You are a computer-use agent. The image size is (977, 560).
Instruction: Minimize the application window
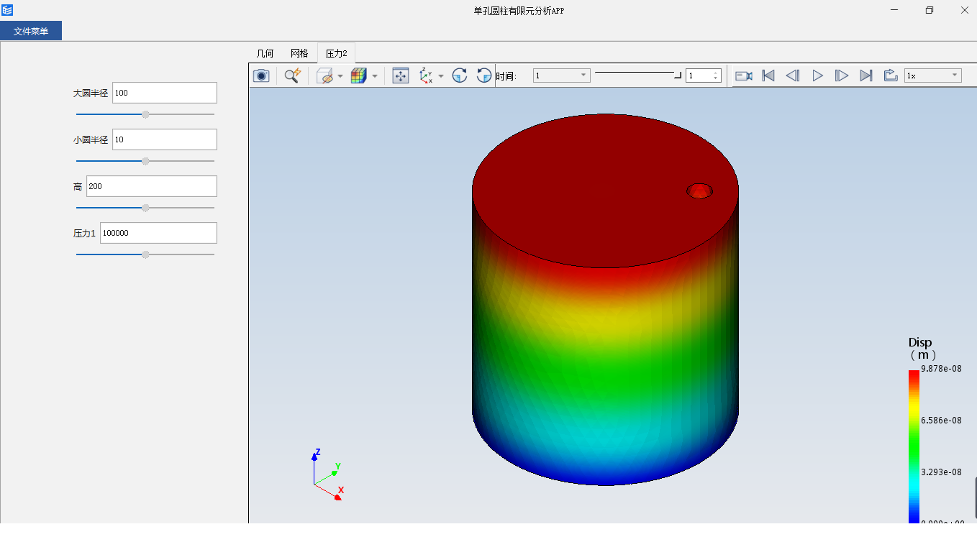[895, 10]
